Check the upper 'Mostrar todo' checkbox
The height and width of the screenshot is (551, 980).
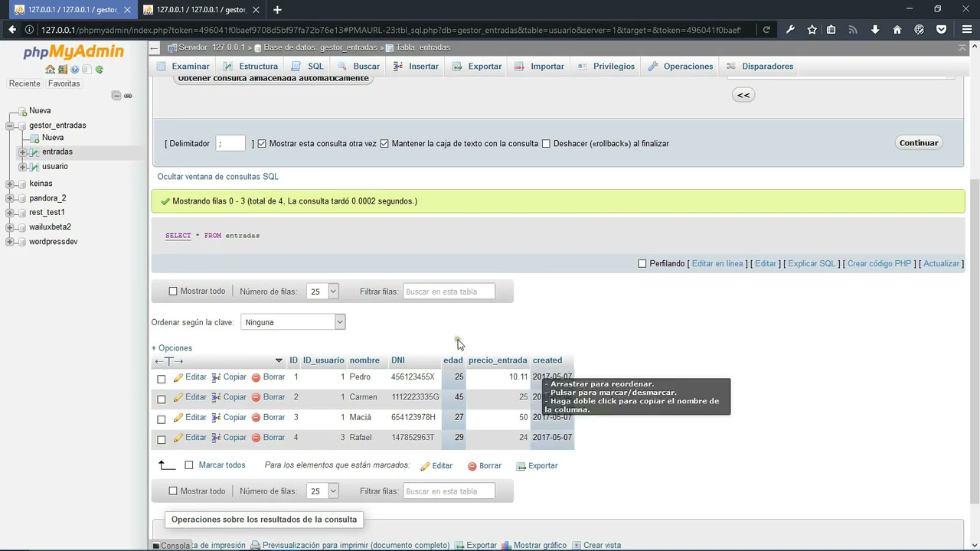tap(173, 292)
